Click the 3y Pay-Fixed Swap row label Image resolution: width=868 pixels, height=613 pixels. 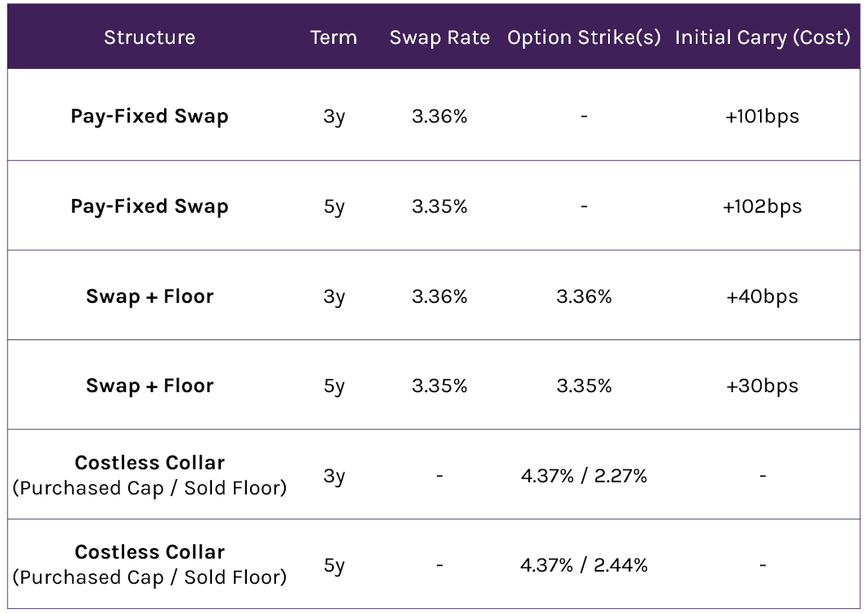coord(149,116)
